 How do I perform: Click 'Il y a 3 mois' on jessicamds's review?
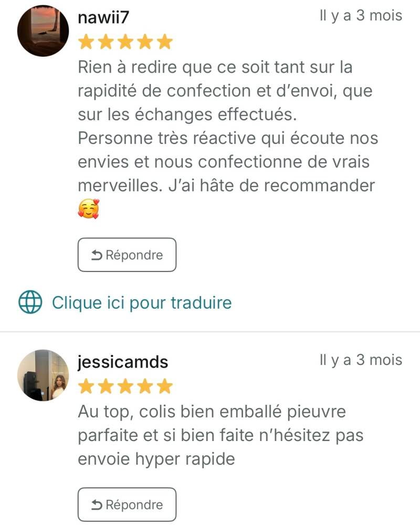click(361, 360)
